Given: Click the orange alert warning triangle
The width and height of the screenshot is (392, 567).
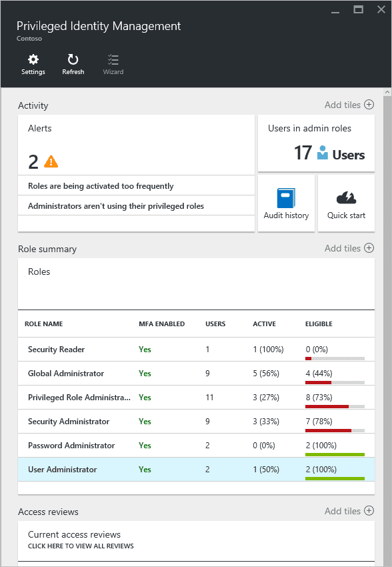Looking at the screenshot, I should [x=51, y=161].
